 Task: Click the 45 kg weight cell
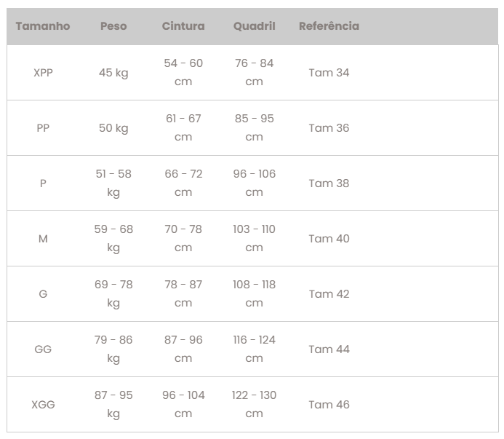pos(113,73)
